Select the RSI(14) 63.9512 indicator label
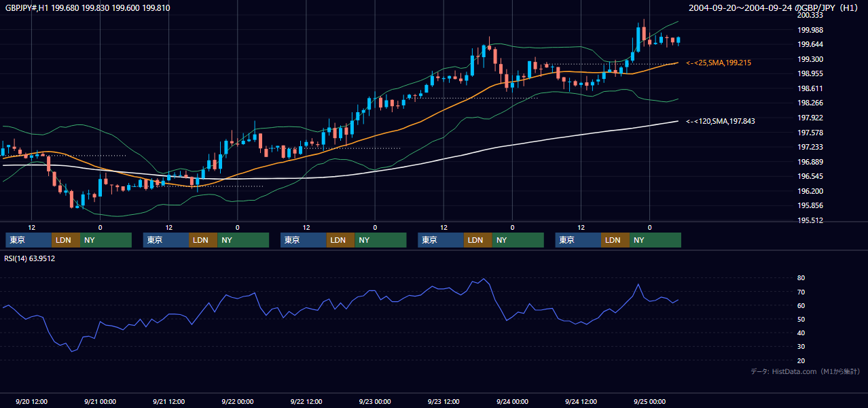868x408 pixels. 30,258
